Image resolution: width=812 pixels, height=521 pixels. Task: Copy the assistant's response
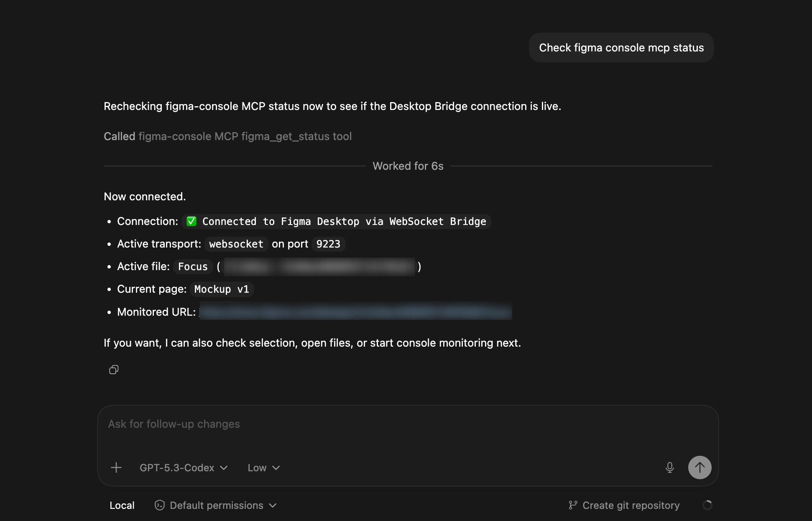click(x=113, y=369)
